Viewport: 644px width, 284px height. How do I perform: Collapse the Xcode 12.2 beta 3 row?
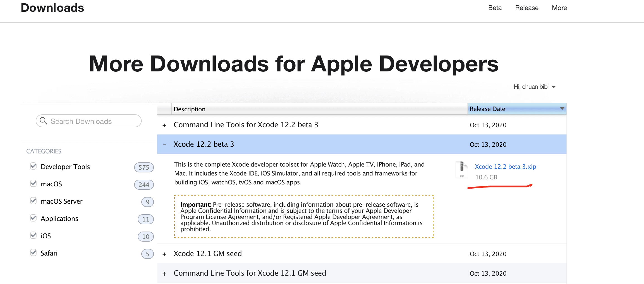coord(164,145)
